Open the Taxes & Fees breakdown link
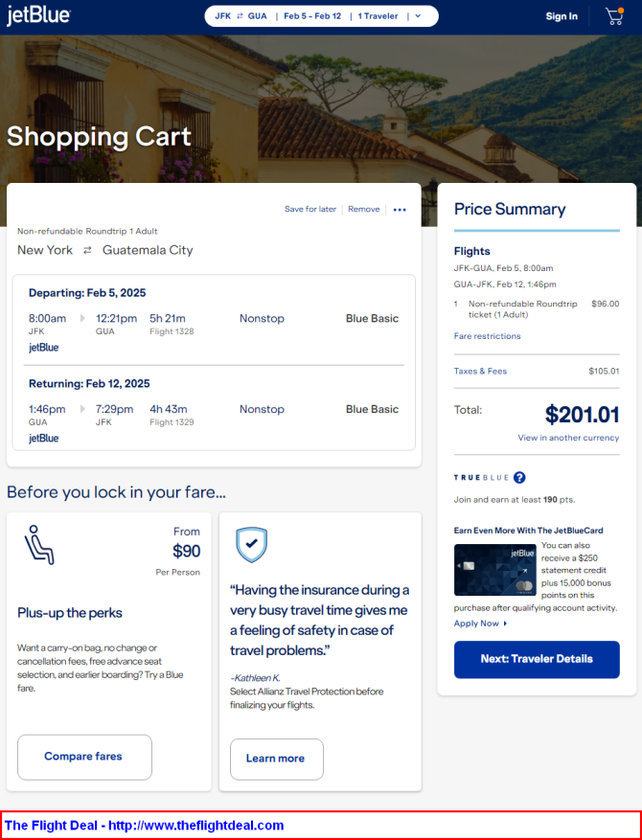 (x=480, y=371)
